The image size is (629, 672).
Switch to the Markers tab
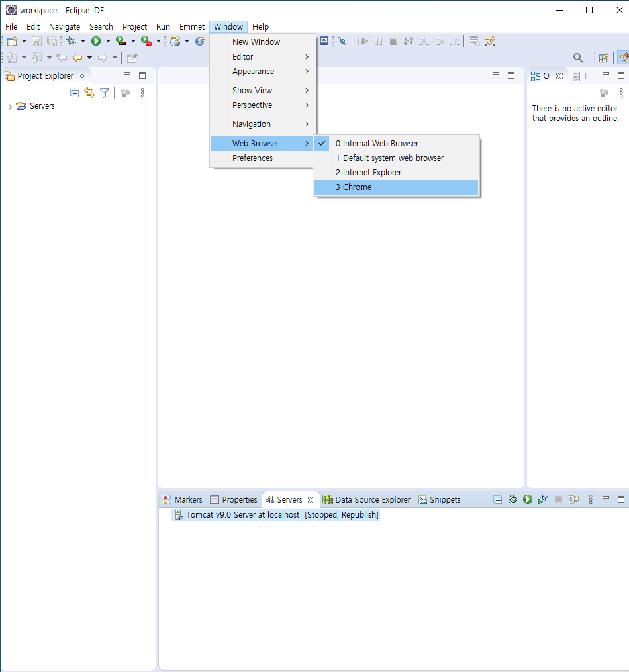click(x=182, y=500)
